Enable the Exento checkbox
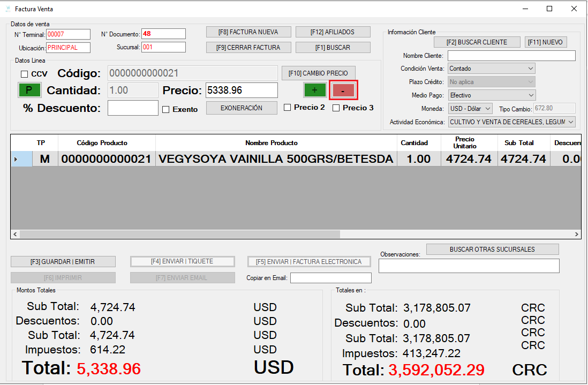The image size is (588, 385). tap(166, 109)
